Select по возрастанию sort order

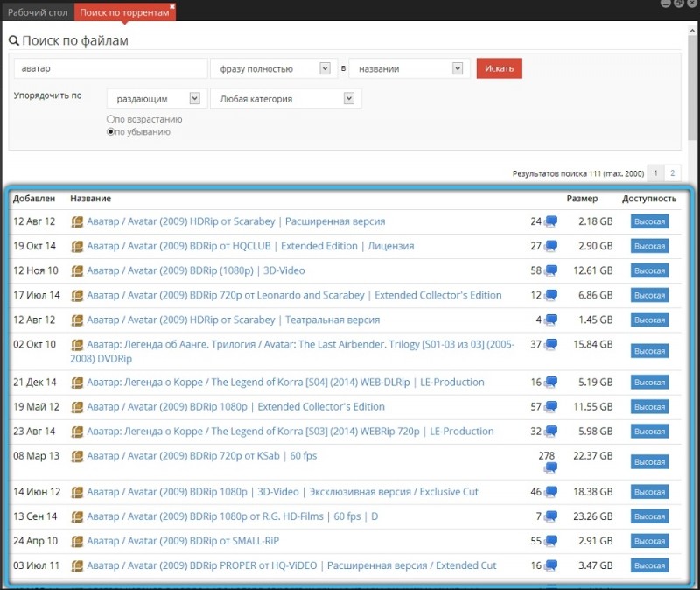[x=110, y=119]
